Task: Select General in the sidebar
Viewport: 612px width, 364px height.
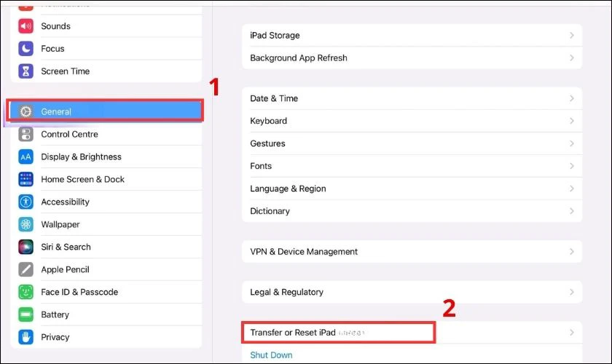Action: [106, 111]
